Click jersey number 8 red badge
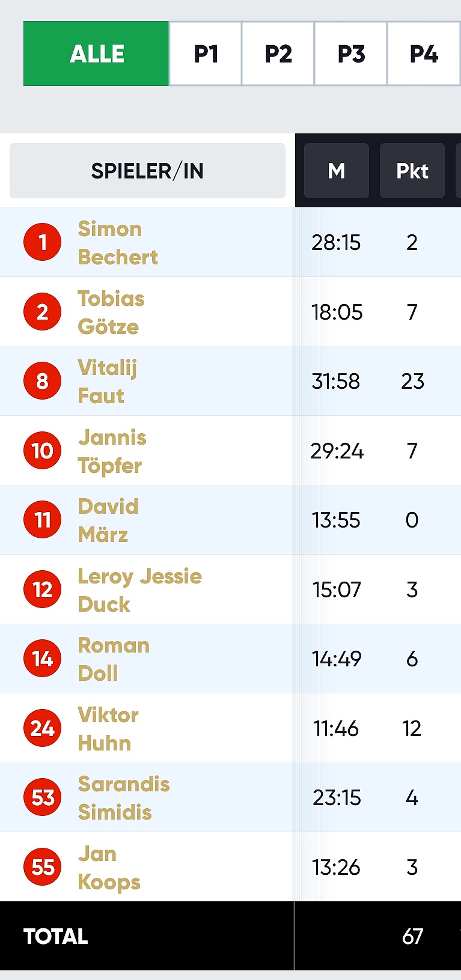The width and height of the screenshot is (461, 980). click(42, 381)
